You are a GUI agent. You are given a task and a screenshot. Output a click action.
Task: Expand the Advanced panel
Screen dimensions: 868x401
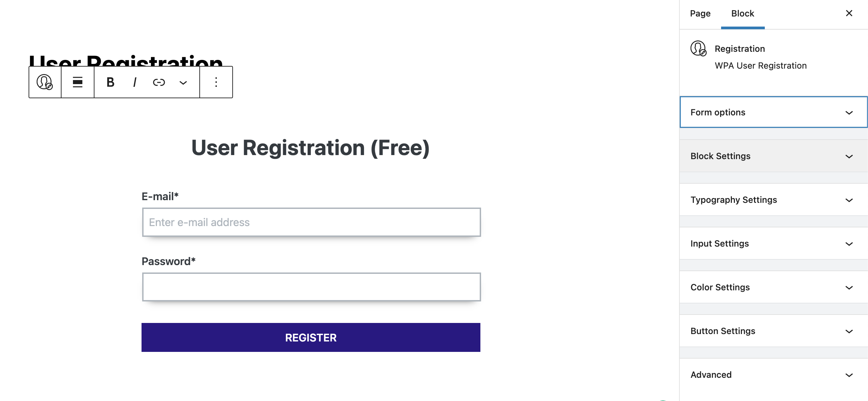point(773,375)
